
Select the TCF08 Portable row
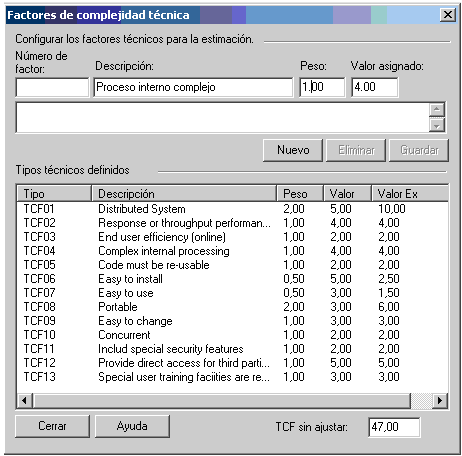(x=232, y=307)
